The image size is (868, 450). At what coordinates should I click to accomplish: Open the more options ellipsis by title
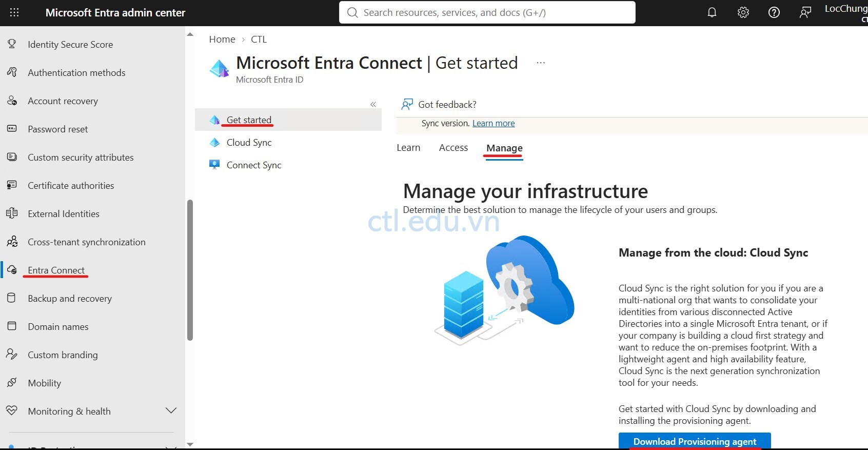[541, 63]
